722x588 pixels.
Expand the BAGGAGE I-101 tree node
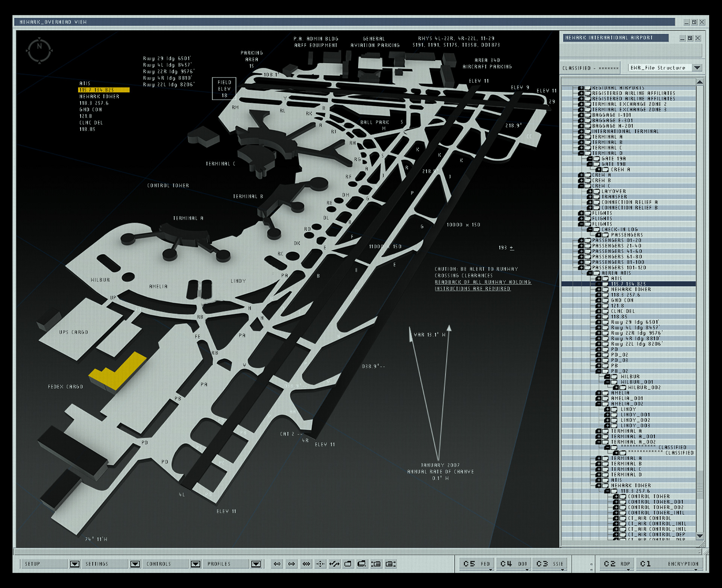pos(581,115)
